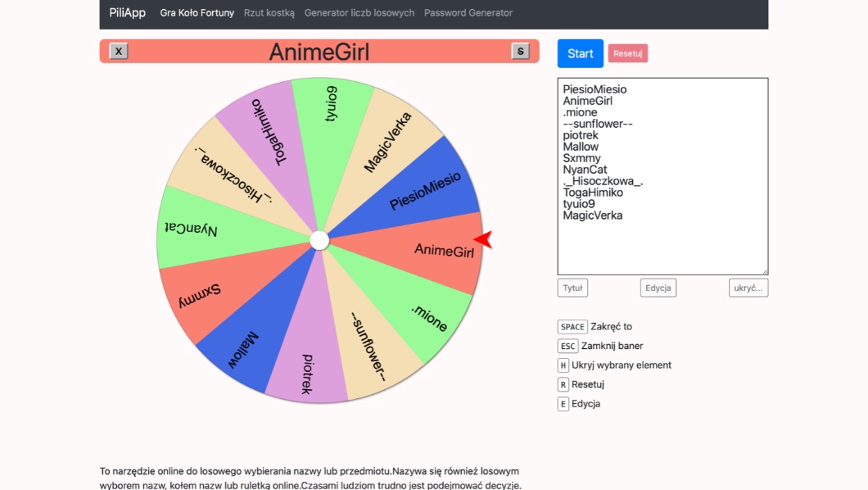868x490 pixels.
Task: Click the pink Resetuj button
Action: 627,53
